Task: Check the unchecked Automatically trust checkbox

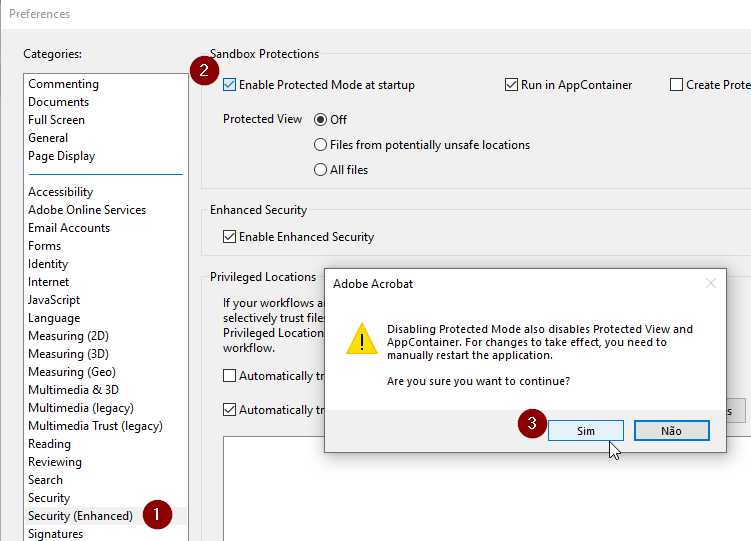Action: click(229, 376)
